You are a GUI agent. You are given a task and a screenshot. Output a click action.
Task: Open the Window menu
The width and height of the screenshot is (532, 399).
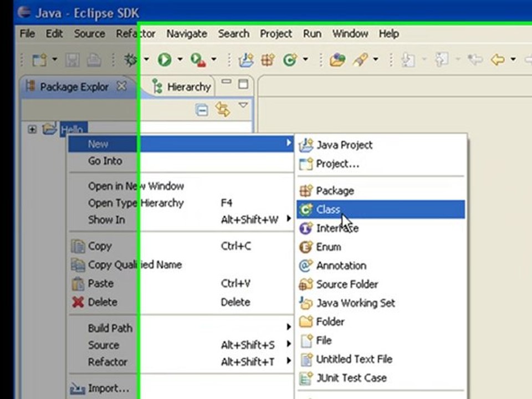350,34
